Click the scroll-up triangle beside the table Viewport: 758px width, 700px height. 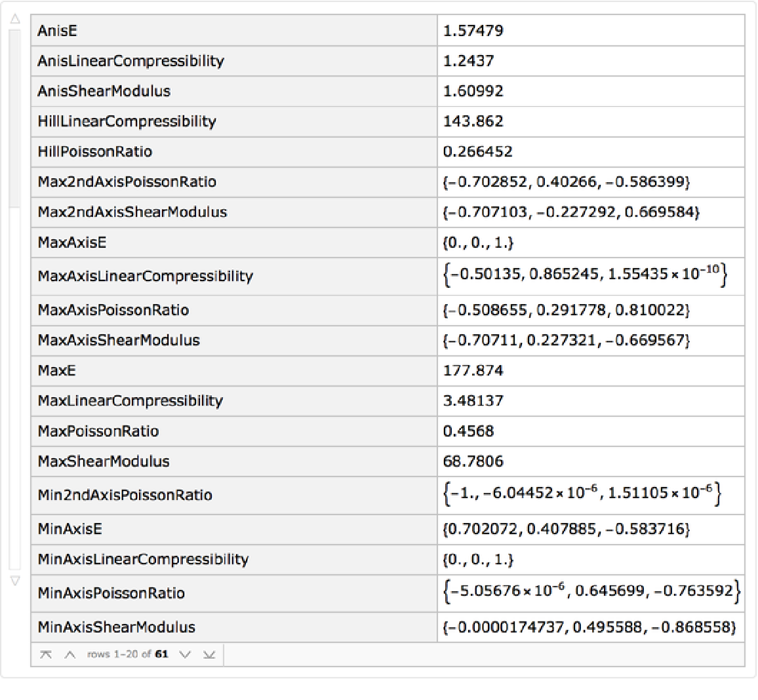(x=14, y=20)
